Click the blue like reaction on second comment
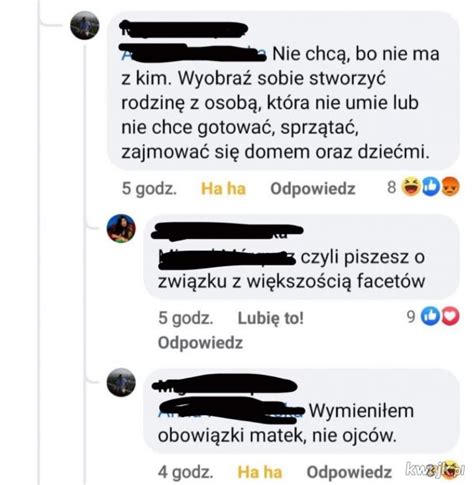The image size is (474, 485). tap(430, 316)
